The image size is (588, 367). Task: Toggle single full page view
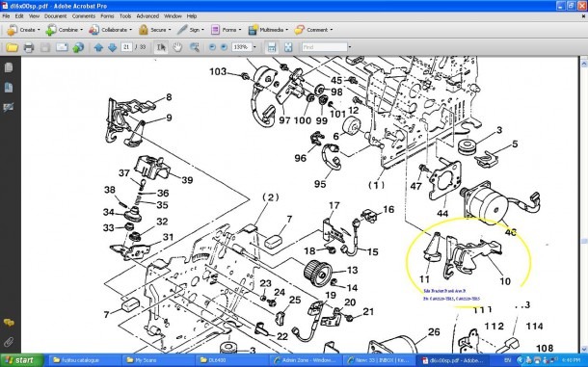tap(288, 47)
